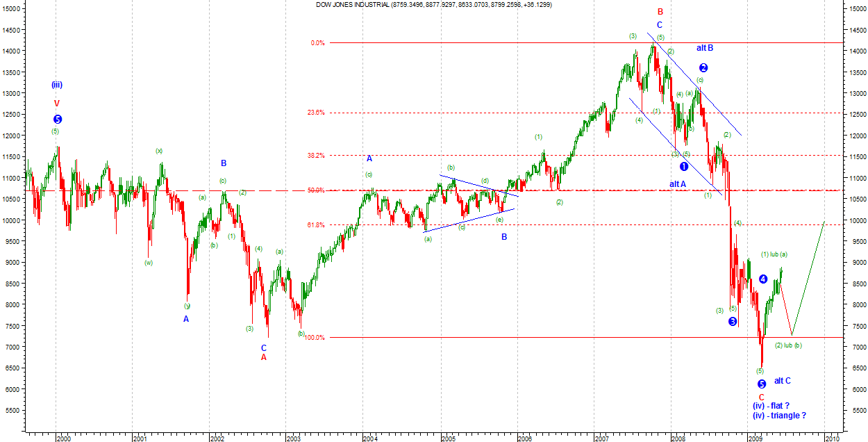
Task: Click the "(iv) - triangle ?" annotation
Action: [779, 416]
